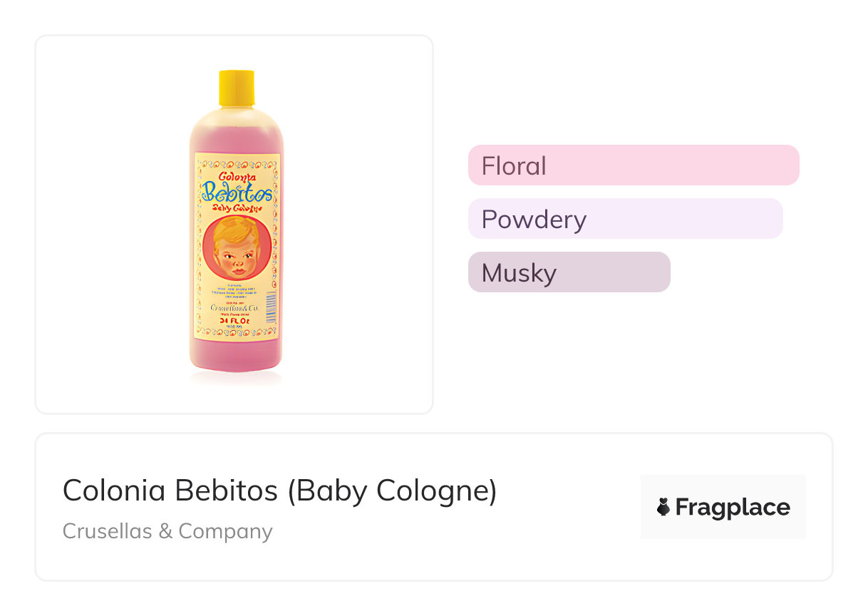Select the Floral accord bar
Screen dimensions: 868x616
tap(633, 165)
